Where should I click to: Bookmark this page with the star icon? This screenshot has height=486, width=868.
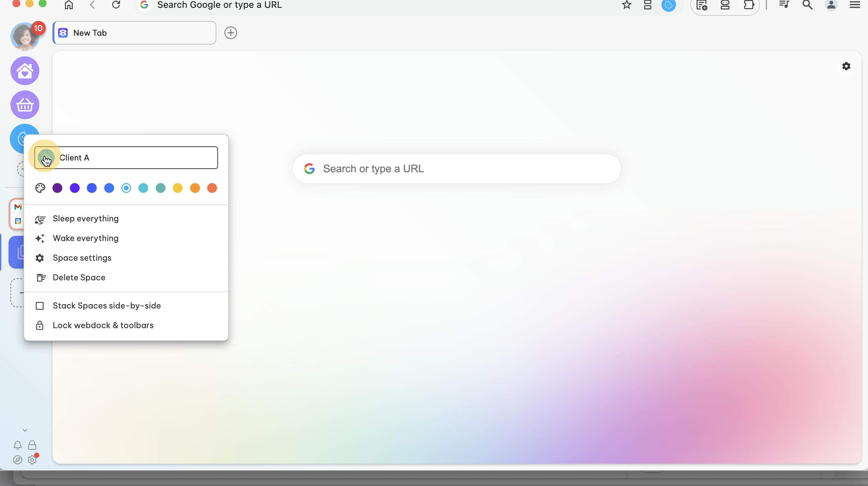(626, 5)
